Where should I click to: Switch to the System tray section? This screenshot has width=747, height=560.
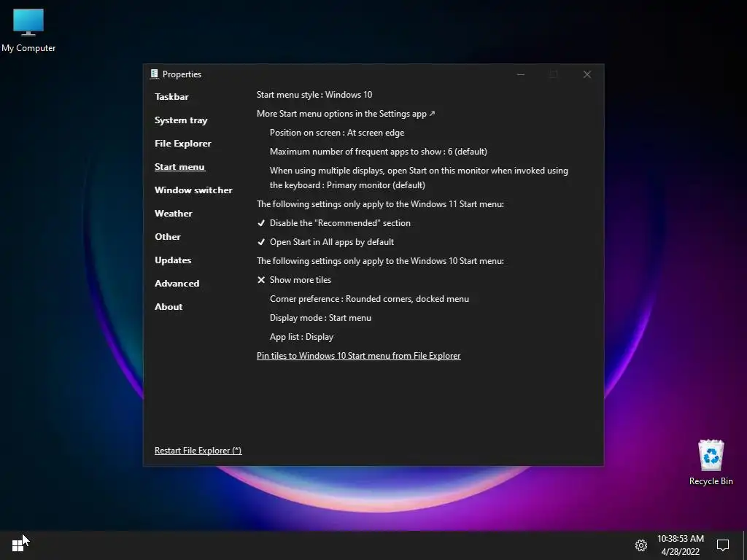[181, 120]
